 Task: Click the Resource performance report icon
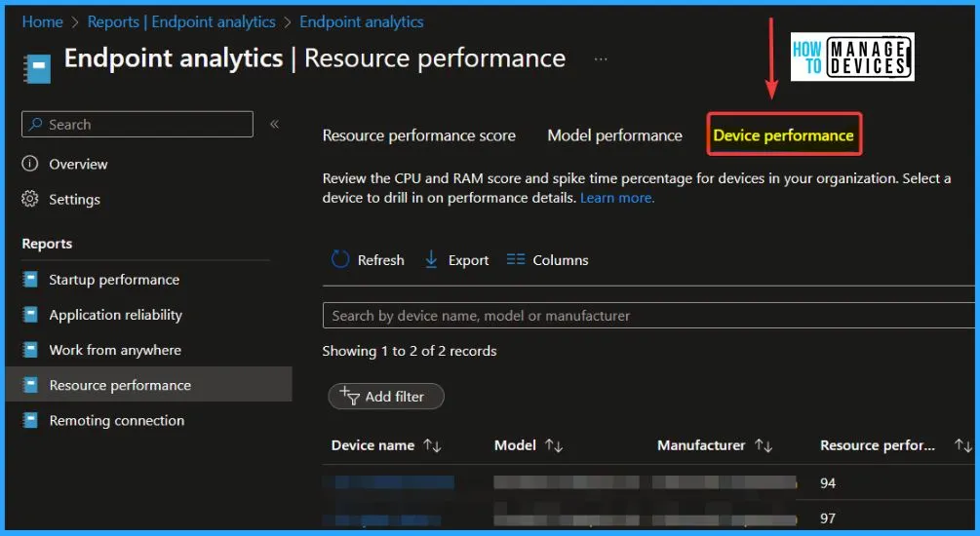pos(30,384)
